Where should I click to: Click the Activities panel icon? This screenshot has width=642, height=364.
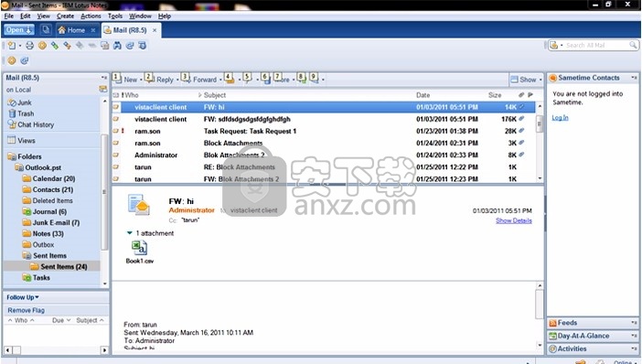tap(552, 348)
